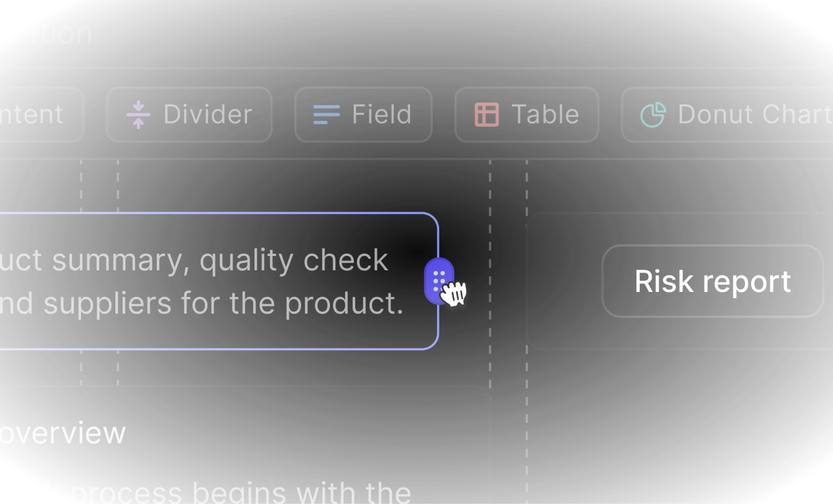Open the Risk report button
833x504 pixels.
712,281
